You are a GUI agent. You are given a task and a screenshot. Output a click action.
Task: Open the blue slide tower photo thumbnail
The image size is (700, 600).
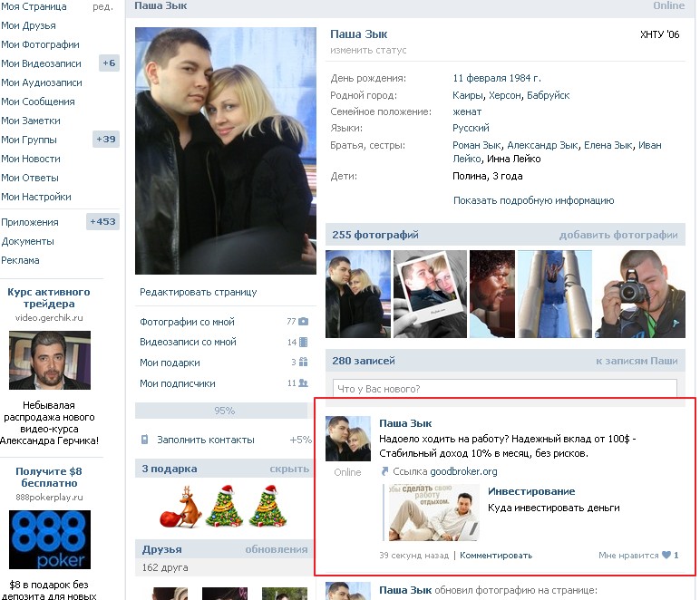coord(554,294)
